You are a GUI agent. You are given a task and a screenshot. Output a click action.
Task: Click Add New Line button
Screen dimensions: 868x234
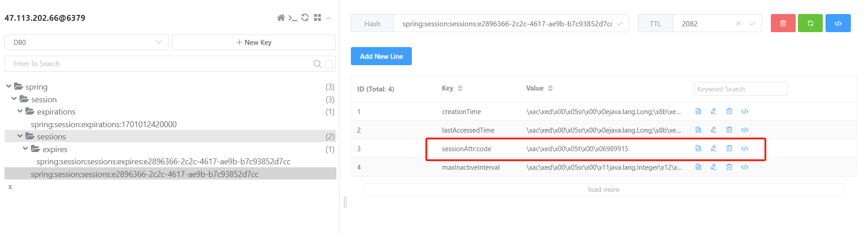(381, 57)
